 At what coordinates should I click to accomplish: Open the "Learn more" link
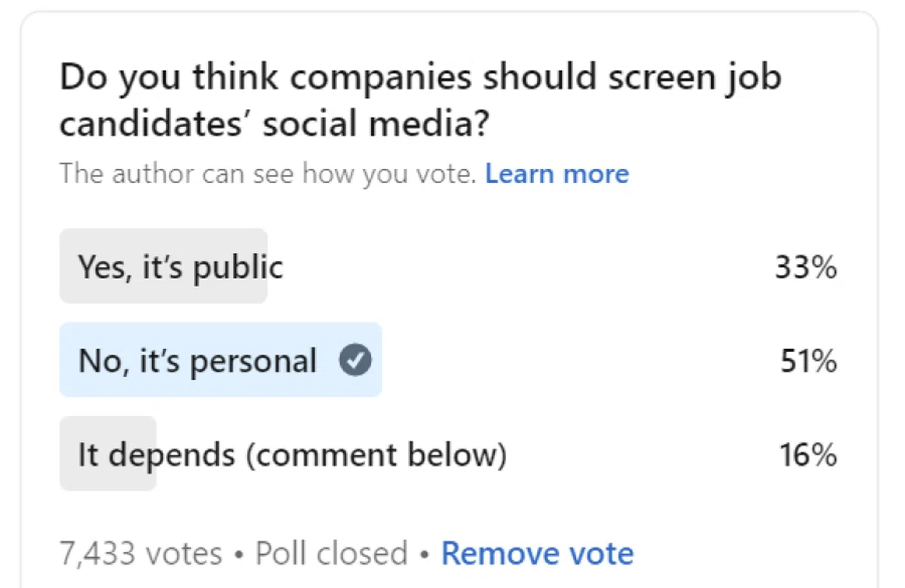point(557,174)
